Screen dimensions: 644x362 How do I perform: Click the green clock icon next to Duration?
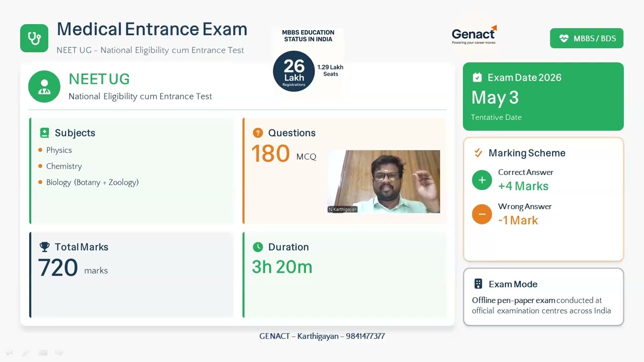tap(258, 247)
